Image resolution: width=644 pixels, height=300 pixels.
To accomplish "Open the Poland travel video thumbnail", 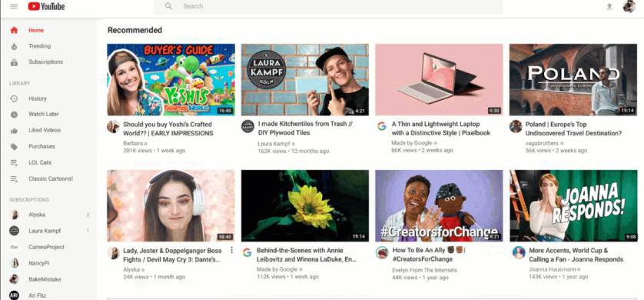I will coord(573,80).
